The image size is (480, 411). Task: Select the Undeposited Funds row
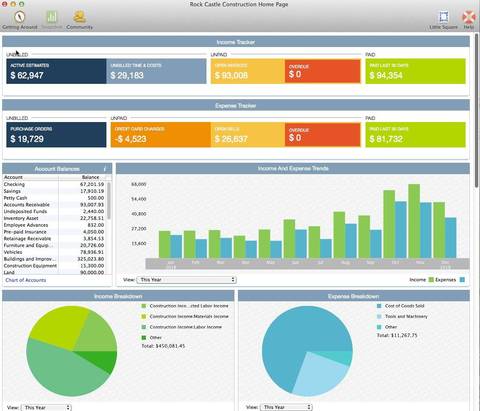point(54,211)
